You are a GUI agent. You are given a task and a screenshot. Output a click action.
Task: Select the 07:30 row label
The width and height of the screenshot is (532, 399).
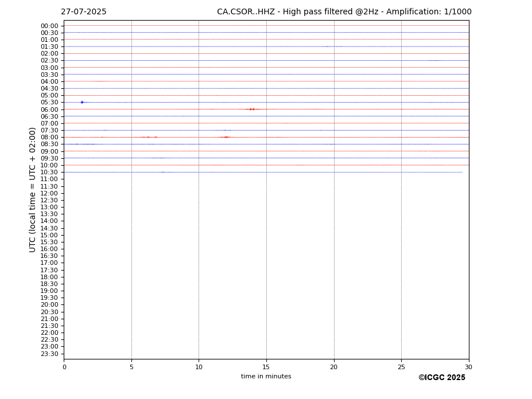(x=49, y=130)
